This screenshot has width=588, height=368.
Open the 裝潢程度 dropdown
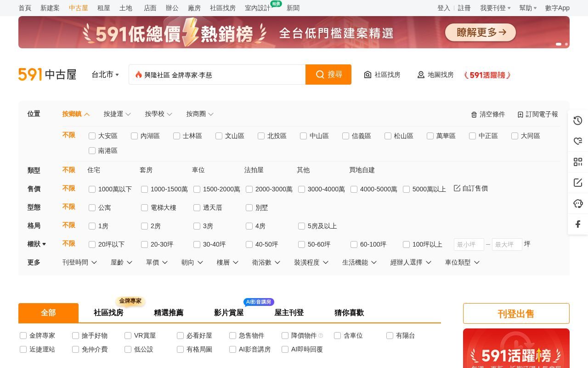point(311,262)
